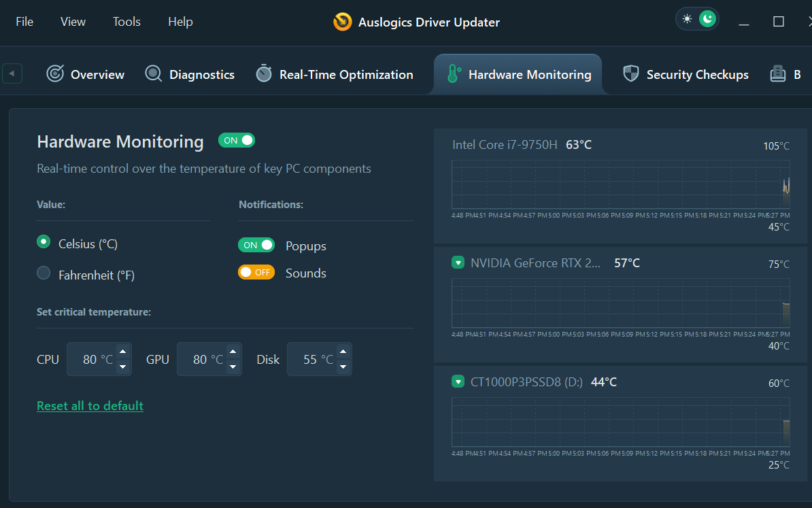Click the Reset all to default link
The width and height of the screenshot is (812, 508).
coord(90,406)
